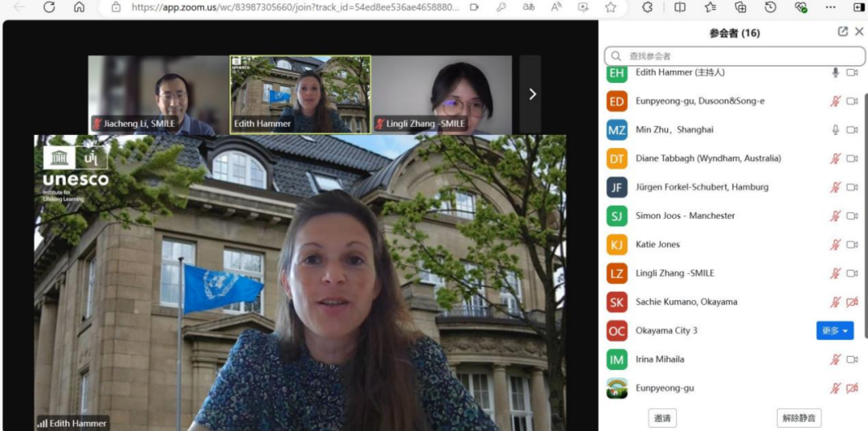The height and width of the screenshot is (431, 868).
Task: Toggle Eunpyeong-gu's disabled camera at list bottom
Action: click(x=852, y=388)
